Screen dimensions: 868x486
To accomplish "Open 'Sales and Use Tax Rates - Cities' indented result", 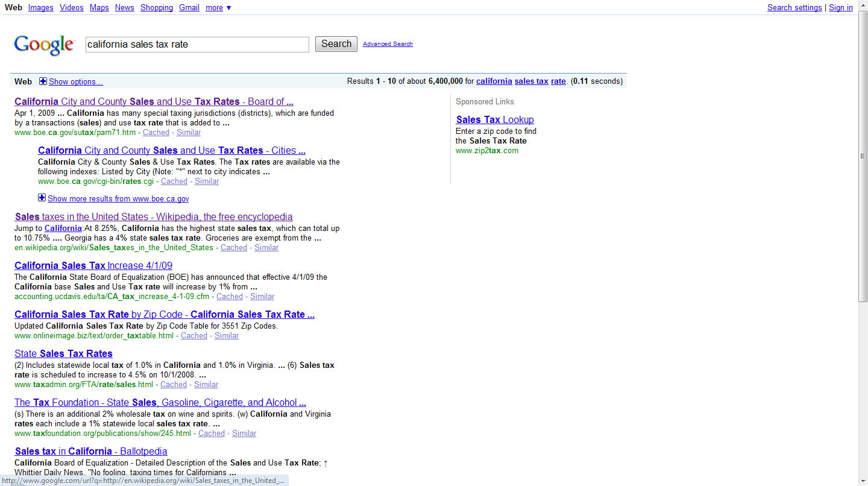I will pos(172,150).
